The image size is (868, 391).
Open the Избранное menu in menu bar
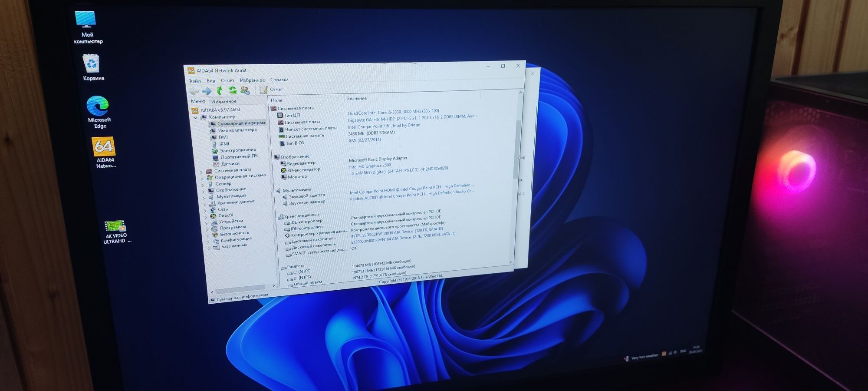(252, 80)
